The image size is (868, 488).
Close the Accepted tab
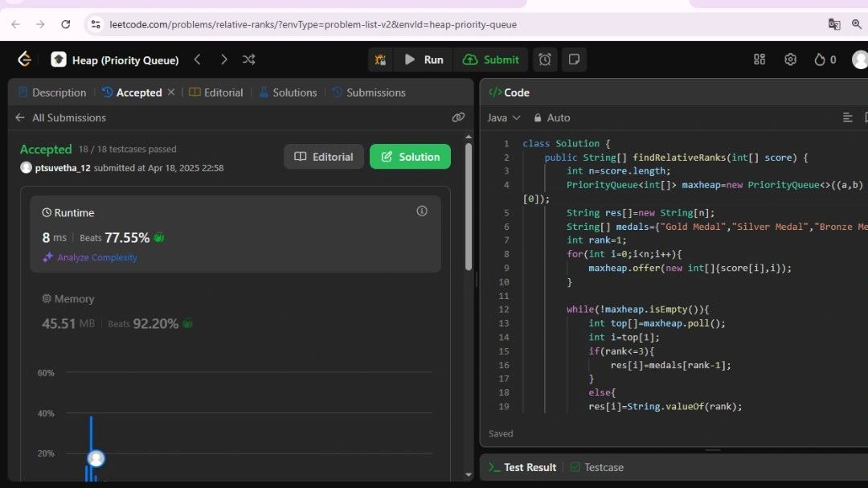171,92
